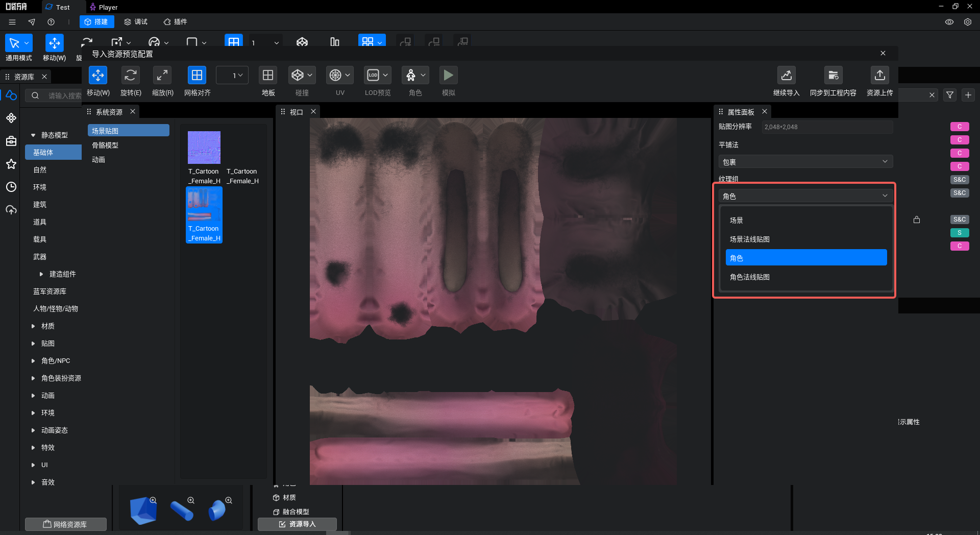
Task: Click the 资源导入 import button
Action: point(297,524)
